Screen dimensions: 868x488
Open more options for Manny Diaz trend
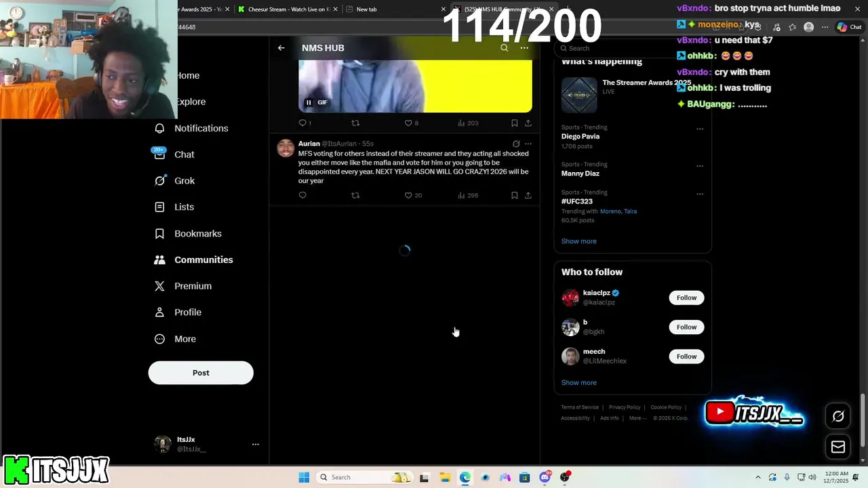pyautogui.click(x=700, y=166)
